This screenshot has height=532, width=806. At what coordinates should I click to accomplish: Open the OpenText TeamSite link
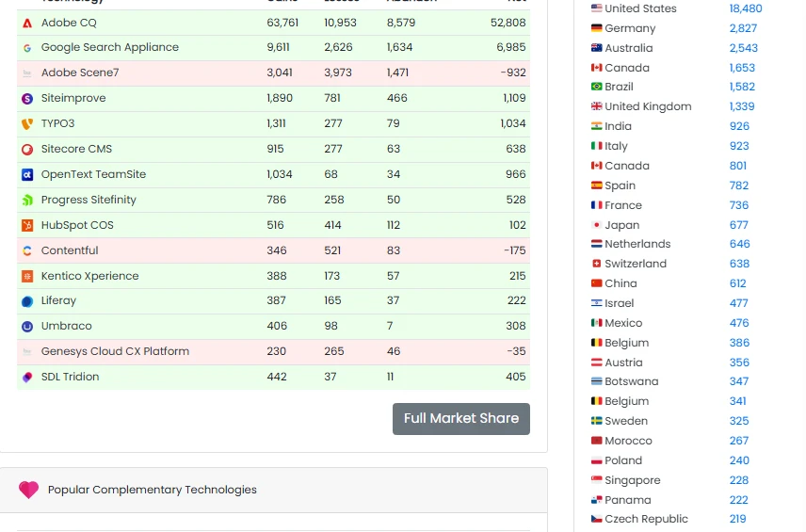pyautogui.click(x=93, y=174)
